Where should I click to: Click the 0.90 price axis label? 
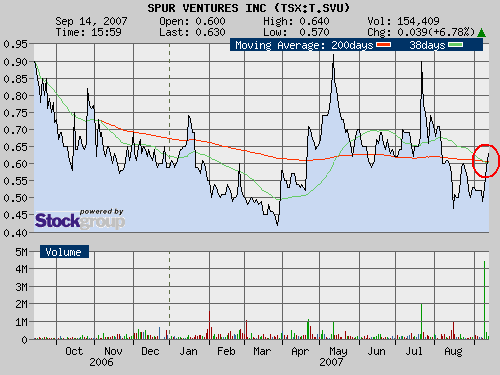coord(15,62)
